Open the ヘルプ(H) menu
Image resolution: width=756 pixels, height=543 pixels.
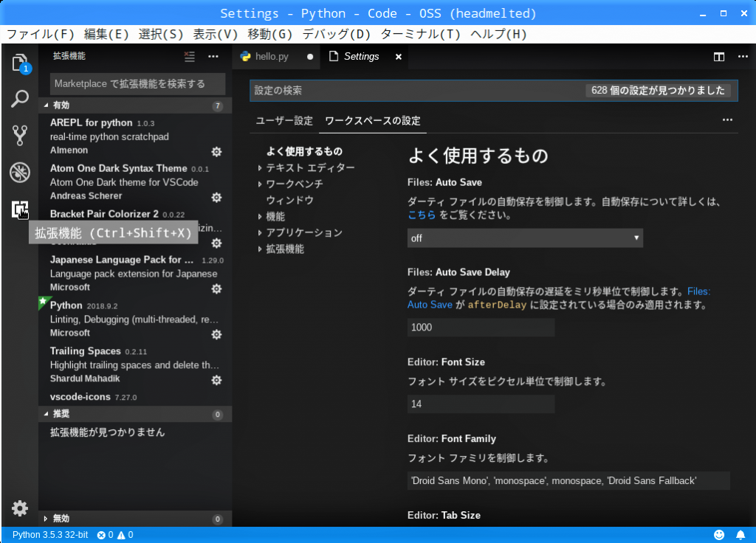[498, 34]
